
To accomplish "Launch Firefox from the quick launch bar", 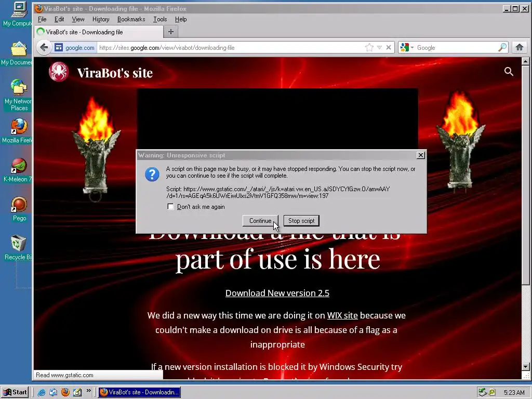I will (65, 392).
